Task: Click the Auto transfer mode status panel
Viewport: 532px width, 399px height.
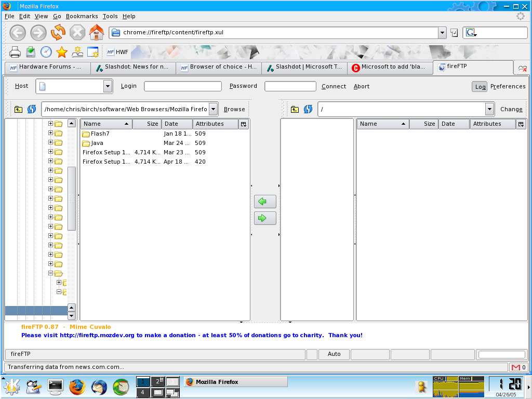Action: [x=334, y=354]
